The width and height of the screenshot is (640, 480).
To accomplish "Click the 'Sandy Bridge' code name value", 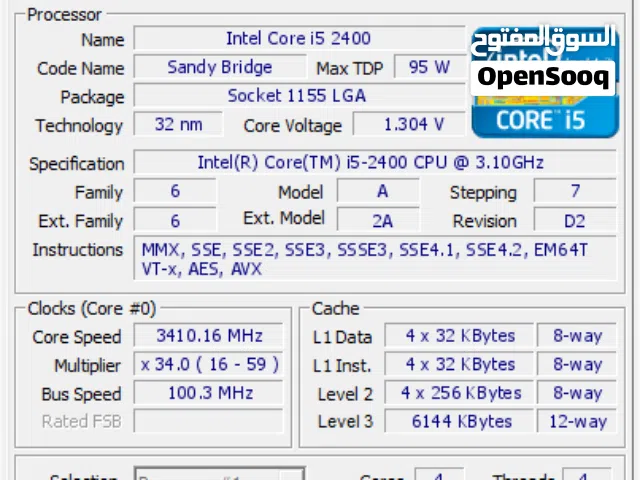I will pos(220,67).
